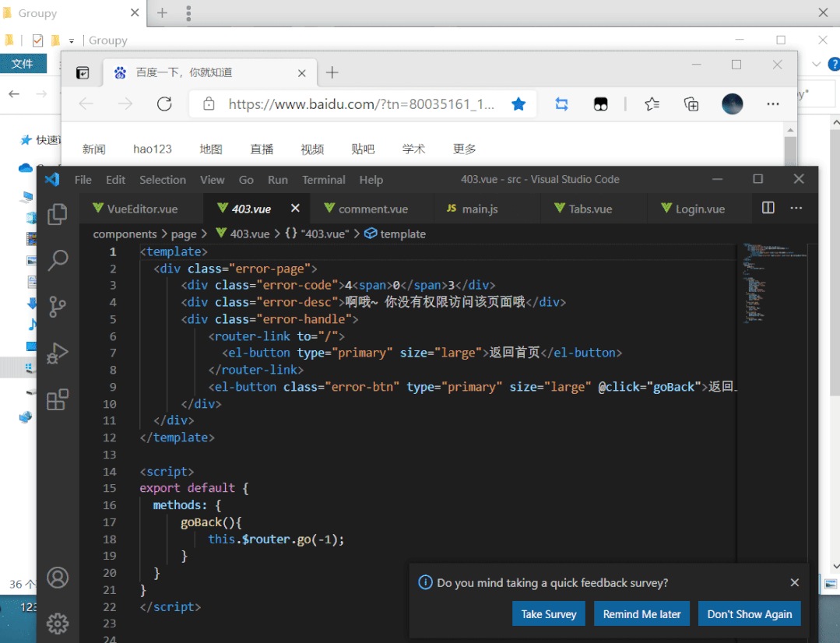The image size is (840, 643).
Task: Open the Edge favorites list icon
Action: (x=652, y=104)
